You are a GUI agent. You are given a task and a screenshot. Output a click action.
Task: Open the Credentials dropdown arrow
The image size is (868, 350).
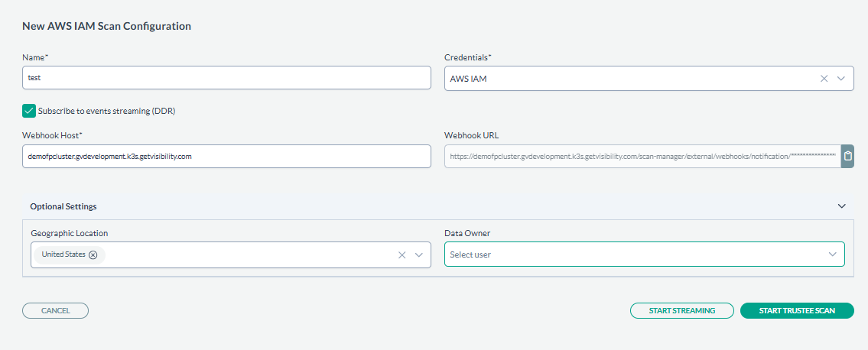(x=840, y=78)
